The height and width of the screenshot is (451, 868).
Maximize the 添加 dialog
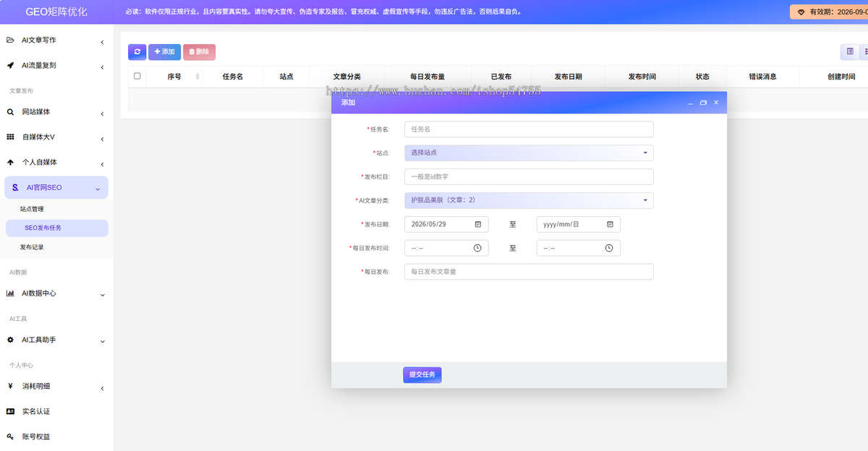pos(703,103)
